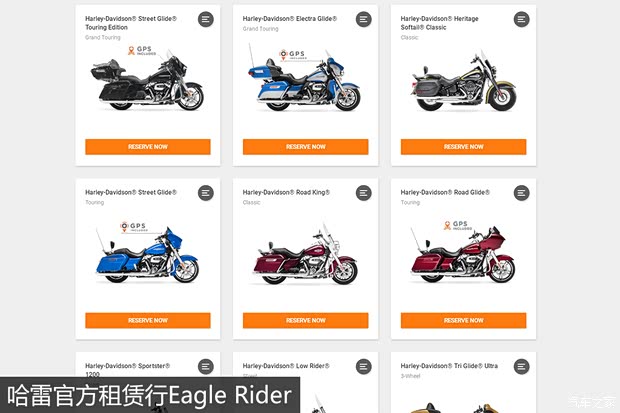This screenshot has width=620, height=413.
Task: Open details icon on Tri Glide Ultra card
Action: pyautogui.click(x=522, y=367)
